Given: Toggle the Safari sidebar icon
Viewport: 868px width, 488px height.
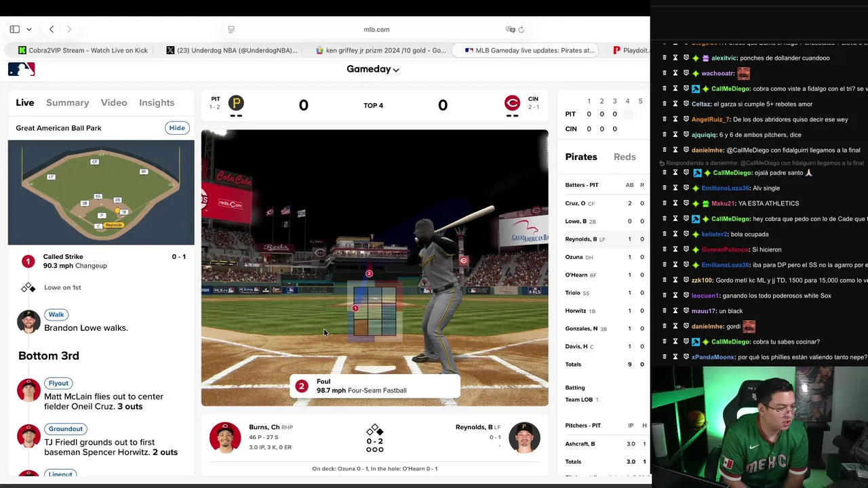Looking at the screenshot, I should (x=14, y=29).
